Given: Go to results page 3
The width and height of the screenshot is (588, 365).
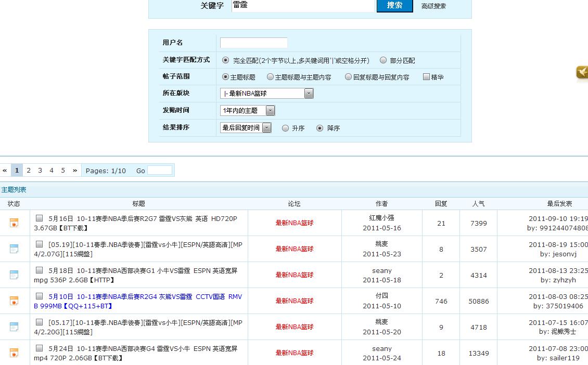Looking at the screenshot, I should click(40, 170).
